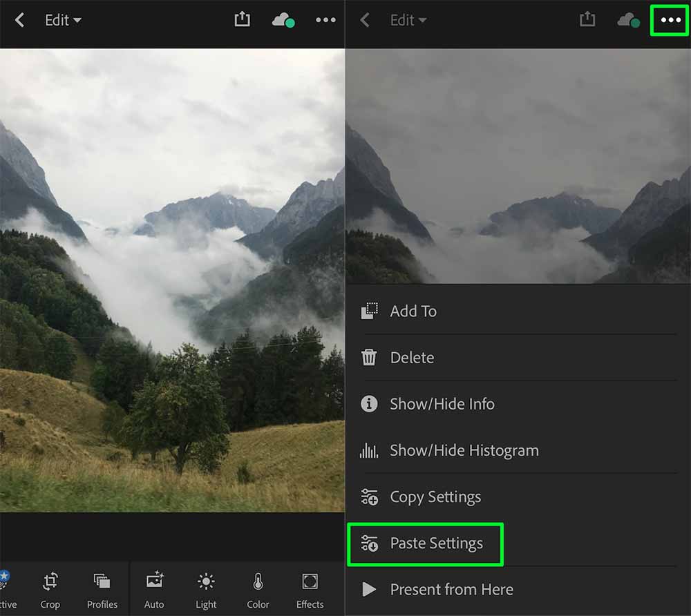The height and width of the screenshot is (616, 691).
Task: Select Show/Hide Info
Action: [x=518, y=404]
